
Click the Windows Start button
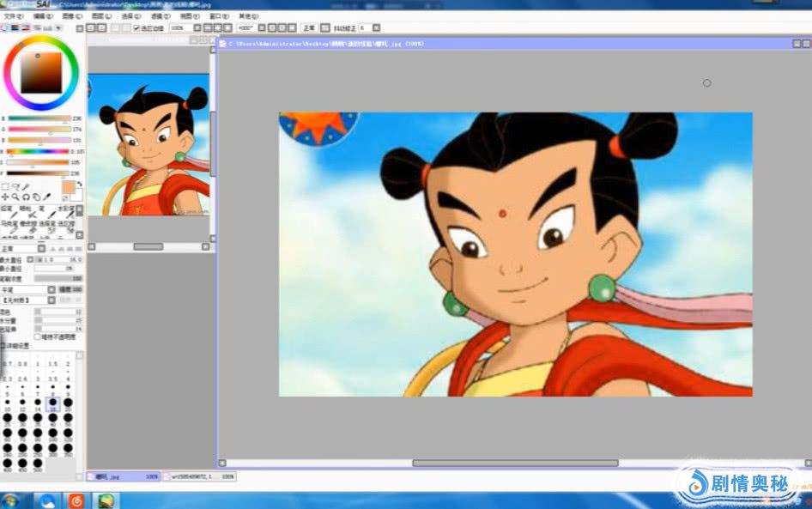click(x=10, y=500)
